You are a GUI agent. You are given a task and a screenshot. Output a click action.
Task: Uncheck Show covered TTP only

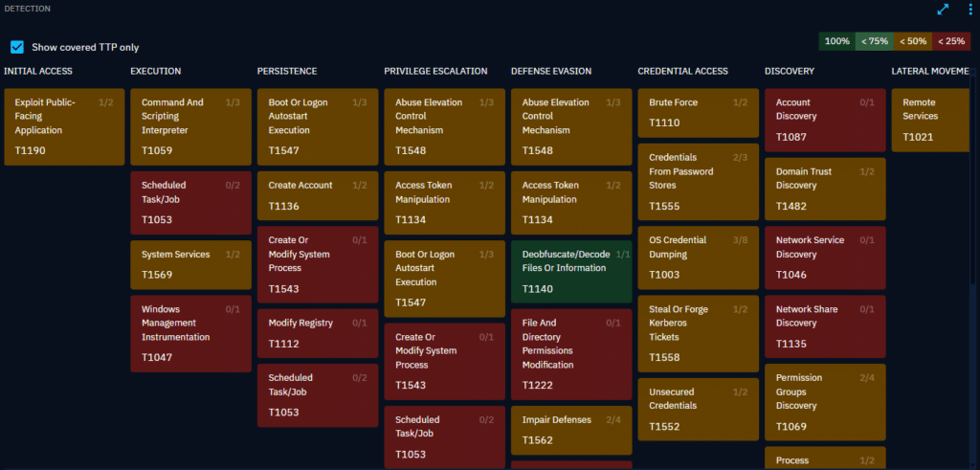pos(17,47)
